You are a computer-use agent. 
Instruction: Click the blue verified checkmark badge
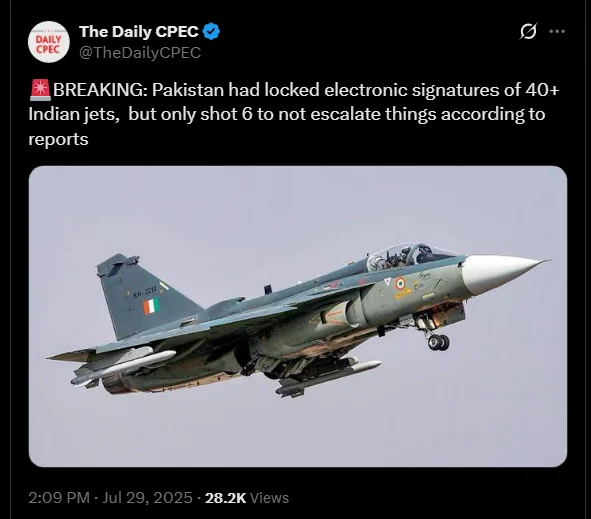pos(211,32)
